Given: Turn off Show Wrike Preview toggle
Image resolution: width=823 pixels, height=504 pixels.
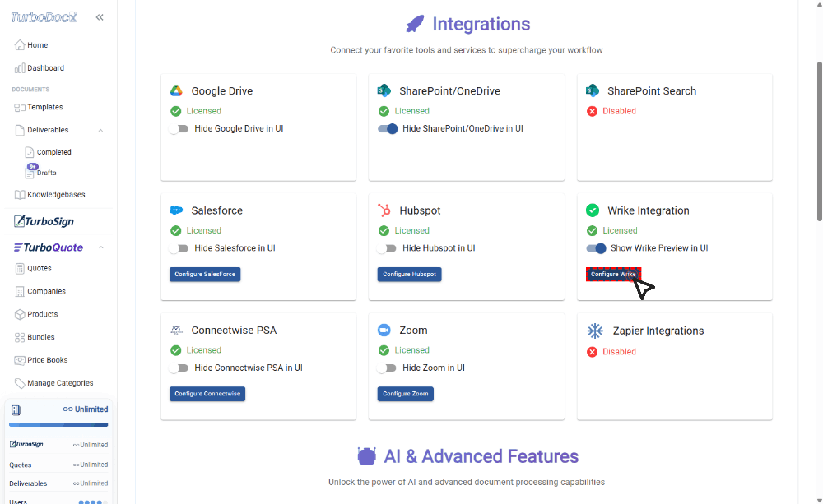Looking at the screenshot, I should point(596,248).
